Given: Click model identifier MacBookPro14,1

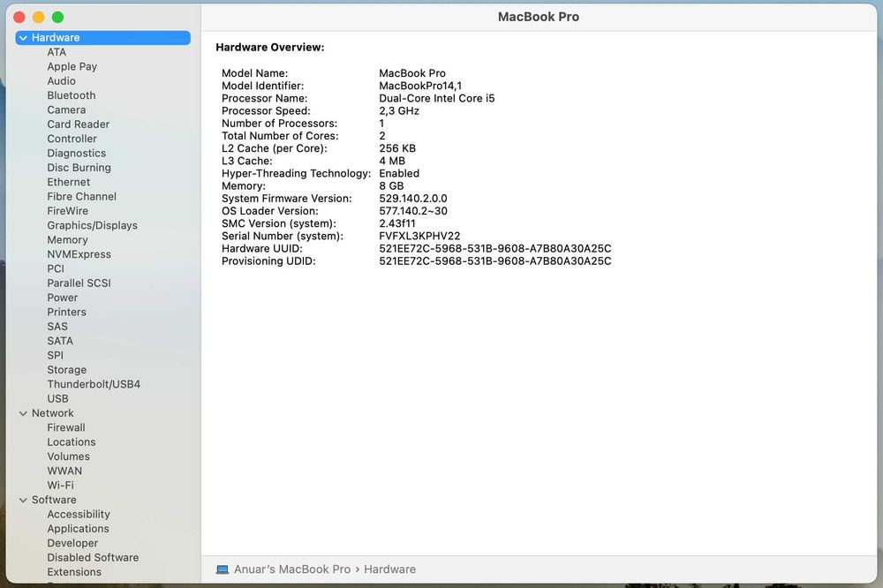Looking at the screenshot, I should point(420,86).
